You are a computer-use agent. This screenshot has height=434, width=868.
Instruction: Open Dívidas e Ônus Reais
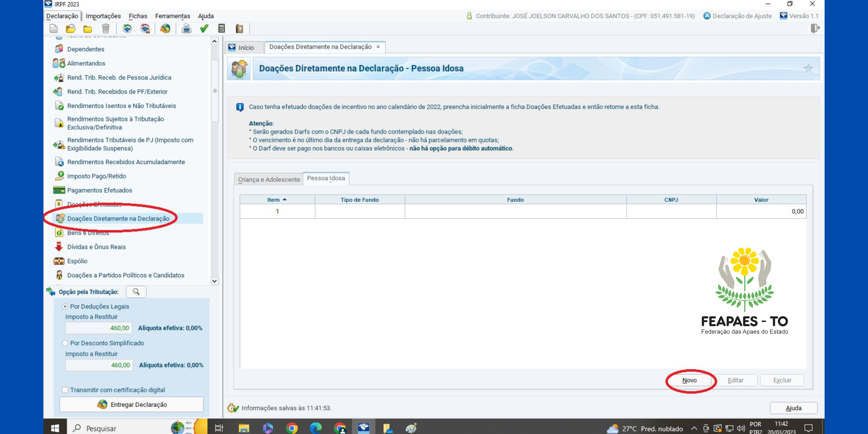click(x=96, y=247)
